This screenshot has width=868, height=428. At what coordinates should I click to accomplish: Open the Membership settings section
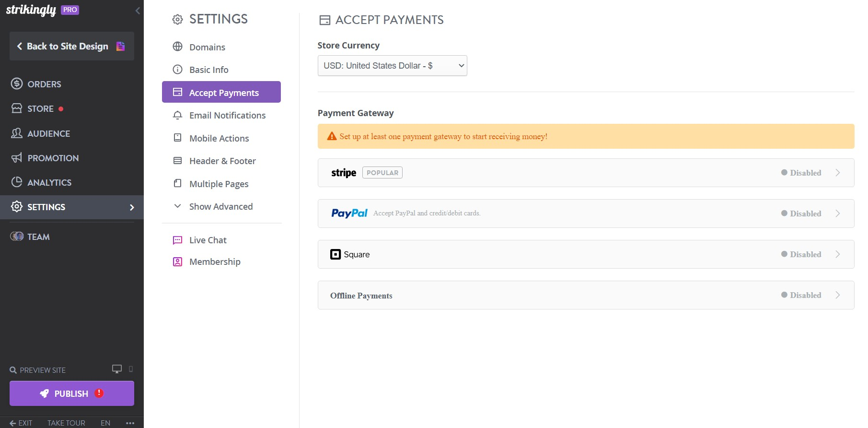tap(215, 262)
